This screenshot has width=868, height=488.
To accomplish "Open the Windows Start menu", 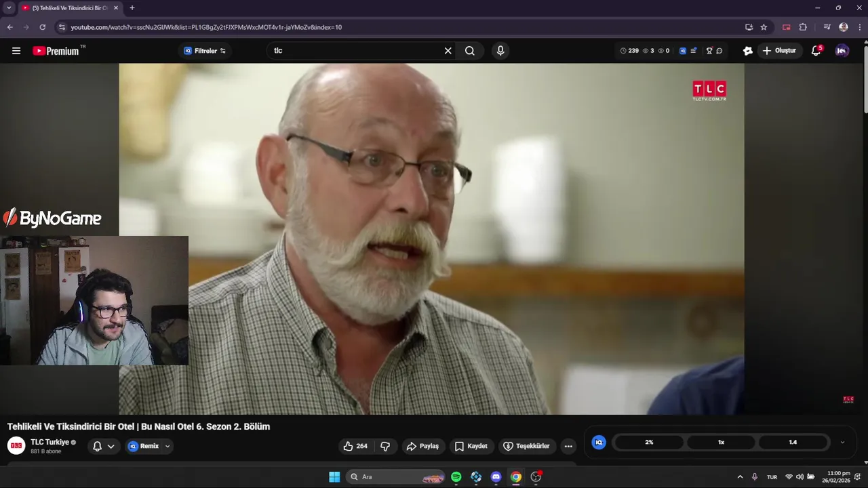I will 334,477.
